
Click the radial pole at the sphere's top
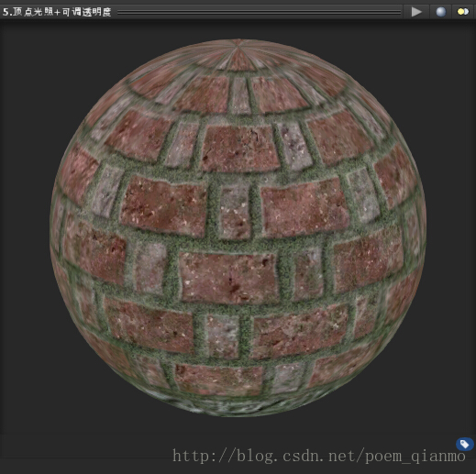pyautogui.click(x=238, y=46)
